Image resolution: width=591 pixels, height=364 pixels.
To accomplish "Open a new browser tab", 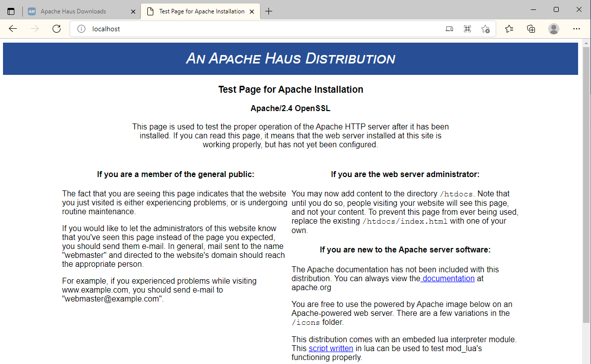I will (x=269, y=11).
